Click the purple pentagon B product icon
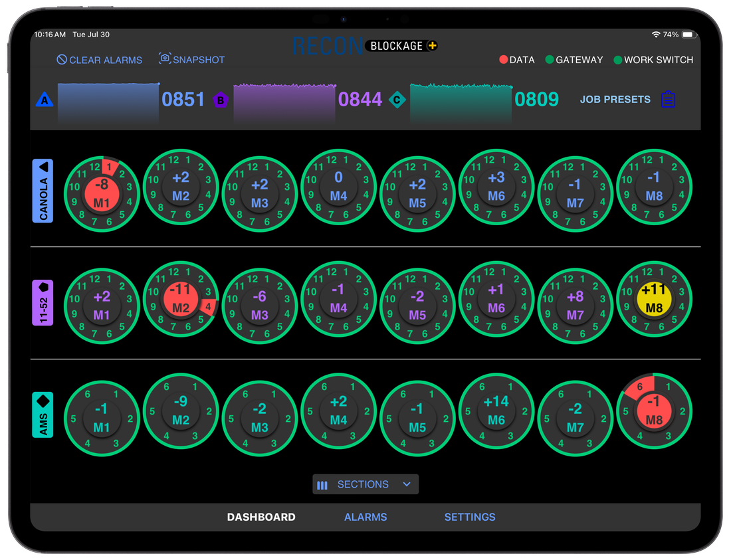Image resolution: width=731 pixels, height=560 pixels. point(221,100)
